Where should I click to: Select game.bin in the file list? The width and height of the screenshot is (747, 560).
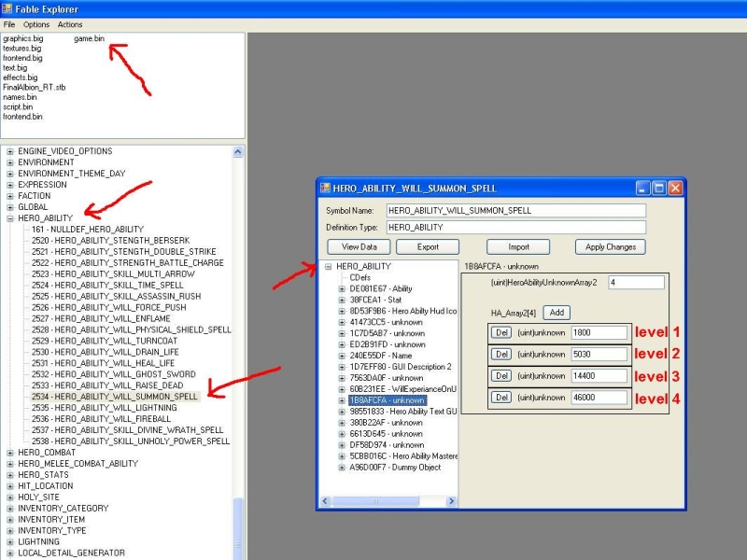pyautogui.click(x=89, y=39)
